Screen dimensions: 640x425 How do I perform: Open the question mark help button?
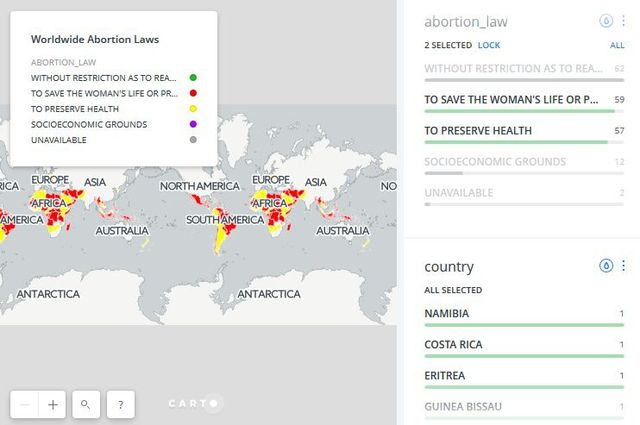click(120, 405)
